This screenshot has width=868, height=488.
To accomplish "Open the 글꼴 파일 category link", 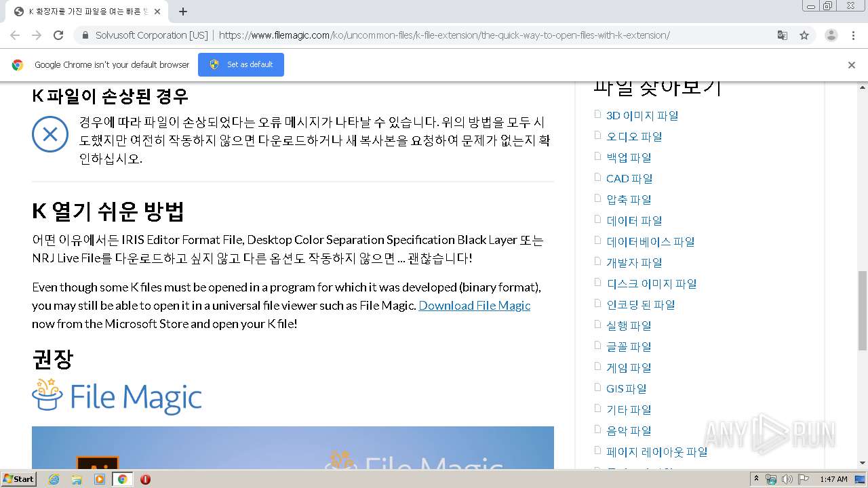I will coord(629,346).
